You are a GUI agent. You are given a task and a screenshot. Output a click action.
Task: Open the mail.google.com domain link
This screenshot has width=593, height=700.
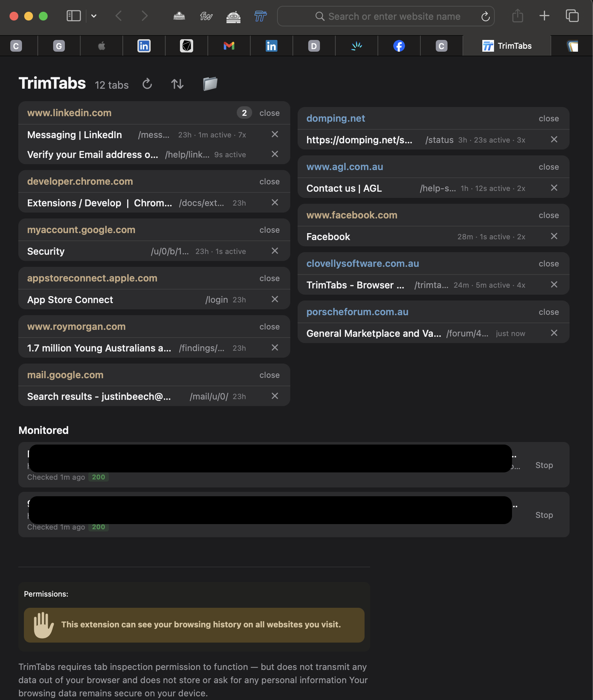point(65,375)
